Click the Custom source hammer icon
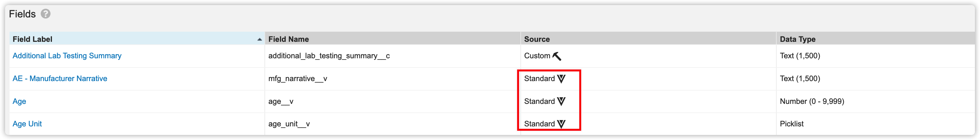Viewport: 980px width, 140px height. 557,56
